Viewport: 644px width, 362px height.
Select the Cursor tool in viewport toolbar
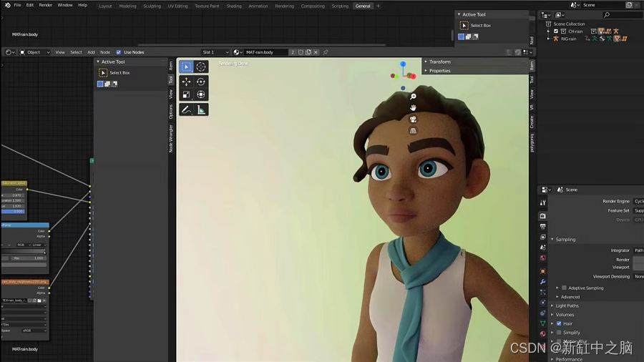(201, 67)
